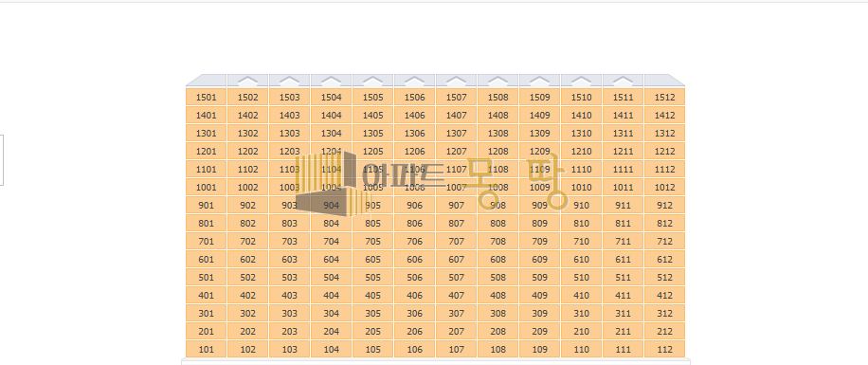This screenshot has height=365, width=868.
Task: Choose unit 1410
Action: pyautogui.click(x=581, y=116)
